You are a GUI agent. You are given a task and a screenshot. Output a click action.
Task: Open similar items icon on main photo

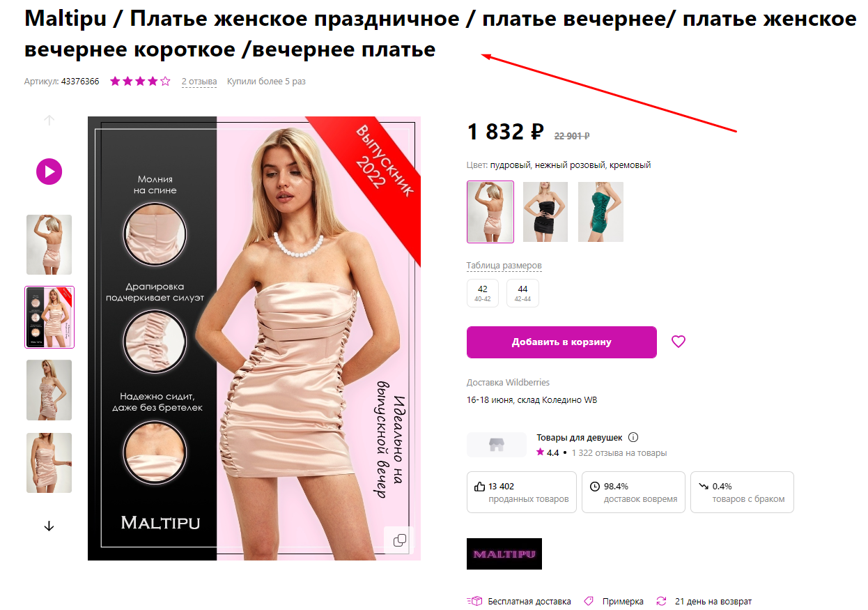click(x=400, y=540)
